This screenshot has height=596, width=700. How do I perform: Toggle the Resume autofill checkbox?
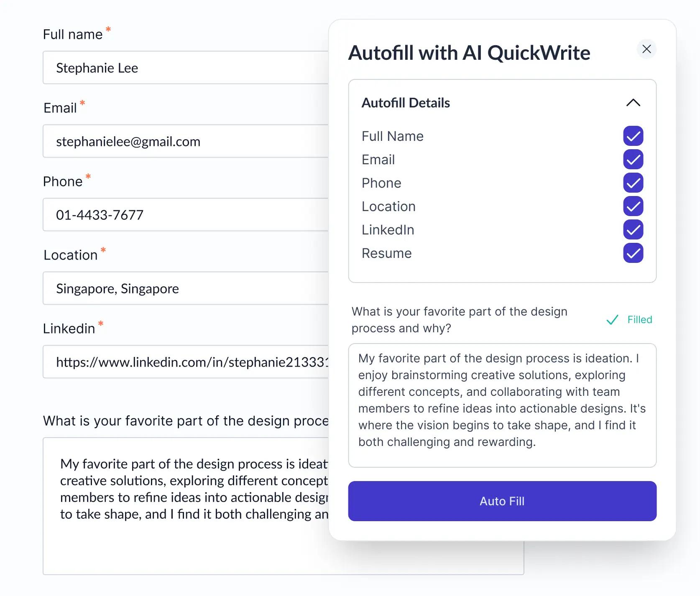point(633,253)
